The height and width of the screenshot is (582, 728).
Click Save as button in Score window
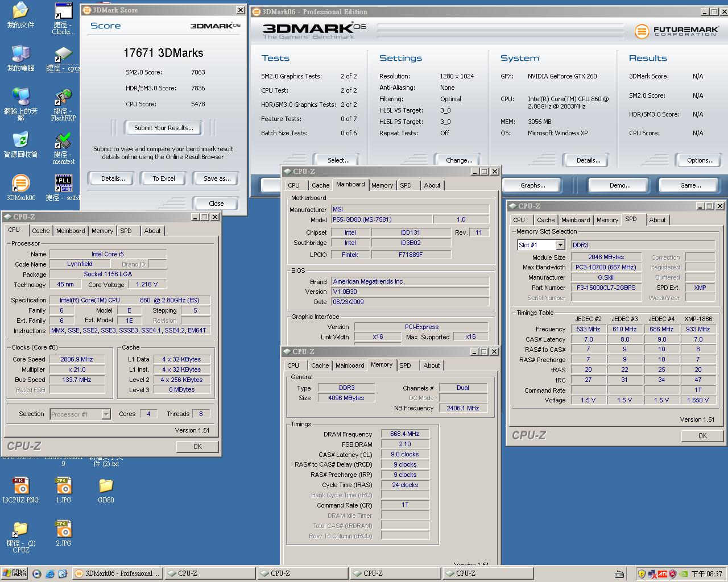(217, 178)
